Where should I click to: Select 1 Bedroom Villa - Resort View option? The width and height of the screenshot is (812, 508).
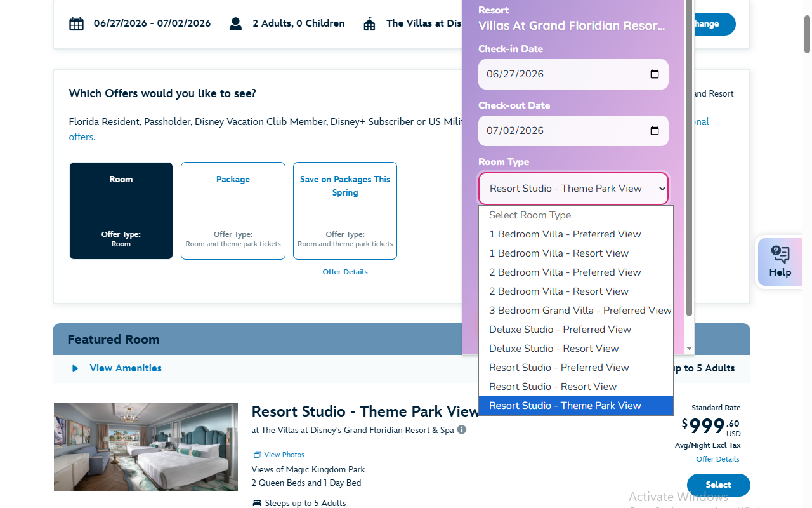pos(559,253)
